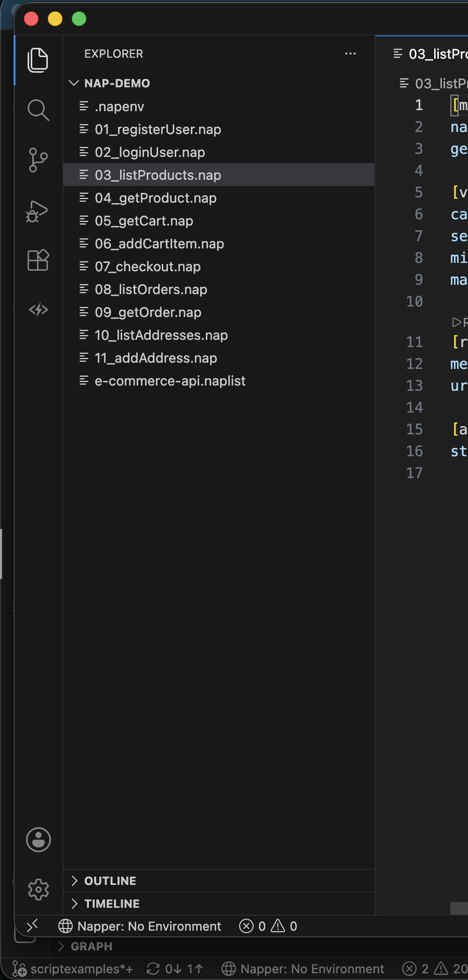Open the Napper view icon in activity bar
Image resolution: width=468 pixels, height=980 pixels.
click(x=38, y=310)
